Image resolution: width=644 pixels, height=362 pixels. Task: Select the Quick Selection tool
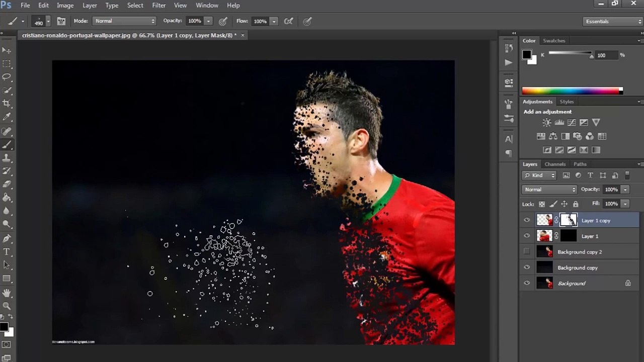click(7, 90)
